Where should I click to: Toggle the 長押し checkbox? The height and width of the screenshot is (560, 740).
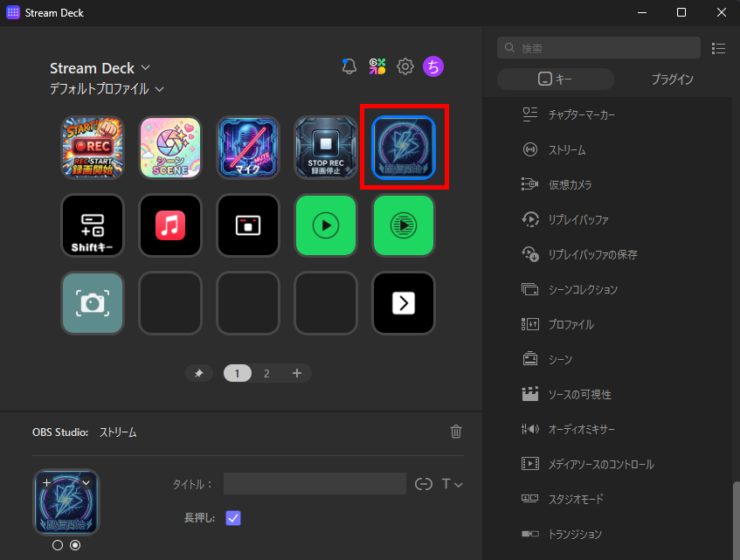(x=233, y=518)
